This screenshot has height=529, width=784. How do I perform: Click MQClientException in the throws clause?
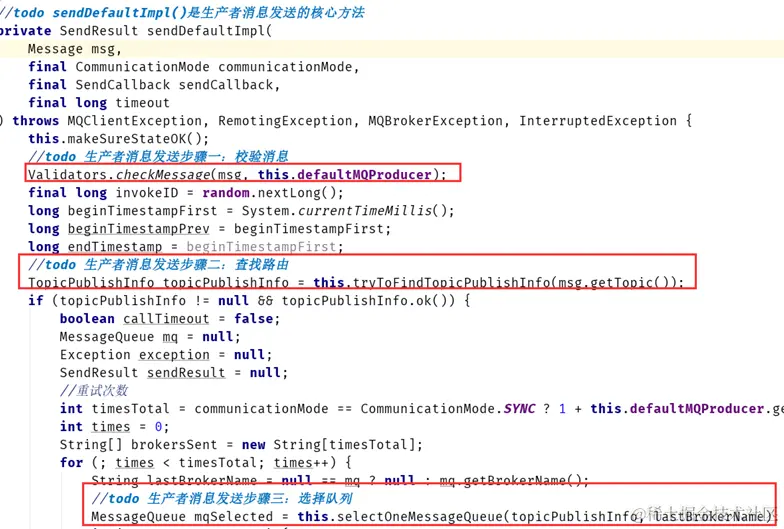click(x=134, y=120)
